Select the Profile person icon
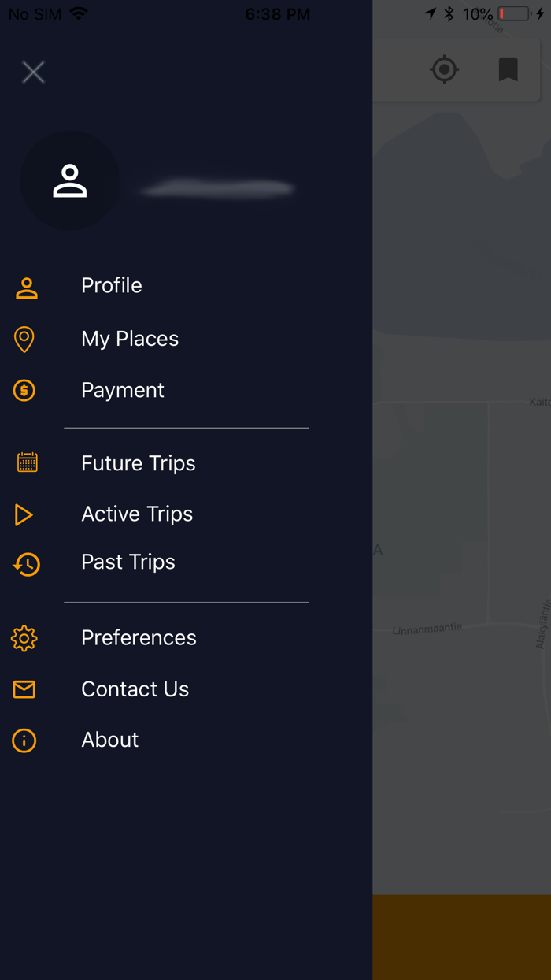The width and height of the screenshot is (551, 980). point(26,288)
